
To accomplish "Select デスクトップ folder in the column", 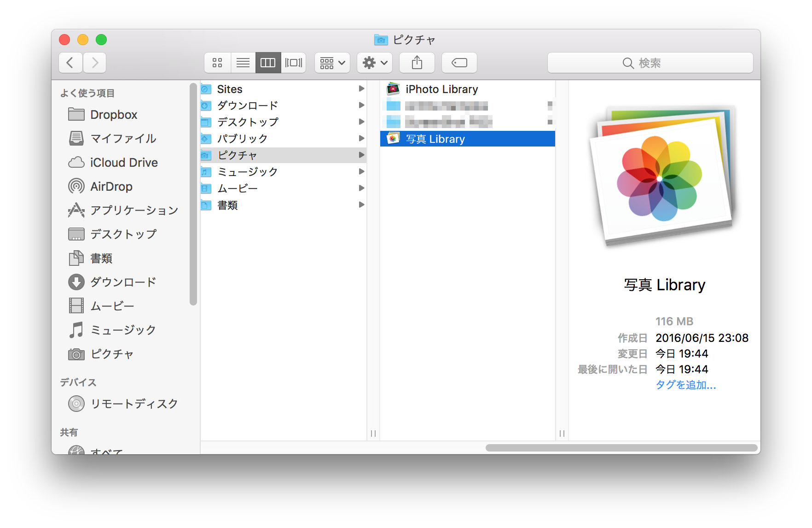I will pyautogui.click(x=284, y=122).
